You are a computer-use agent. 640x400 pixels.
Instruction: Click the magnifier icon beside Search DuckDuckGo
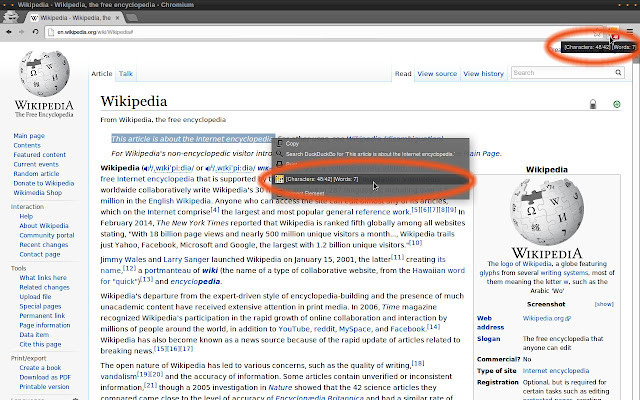tap(279, 154)
